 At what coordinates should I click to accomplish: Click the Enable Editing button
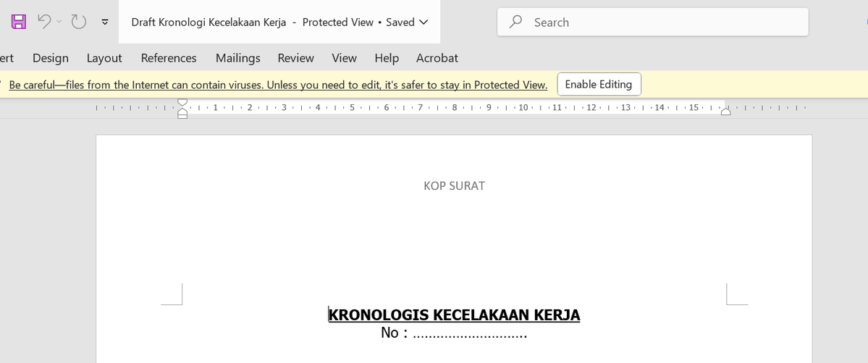coord(599,84)
